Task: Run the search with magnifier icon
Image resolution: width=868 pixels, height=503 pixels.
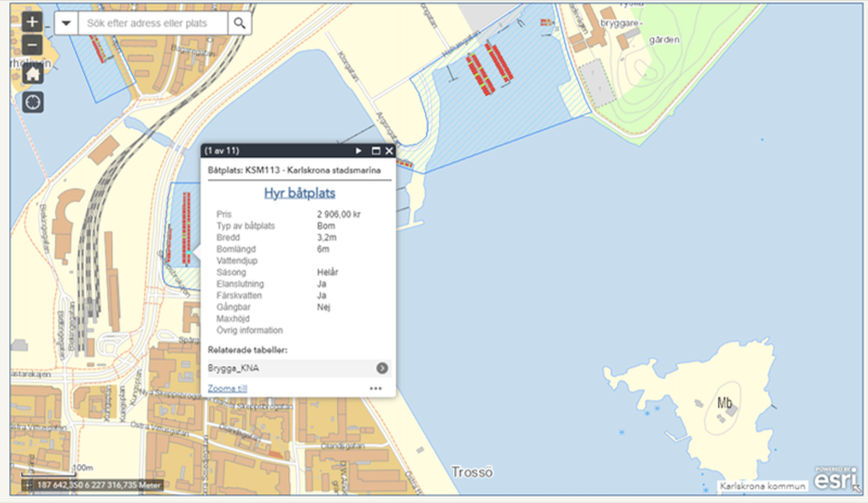Action: pyautogui.click(x=239, y=24)
